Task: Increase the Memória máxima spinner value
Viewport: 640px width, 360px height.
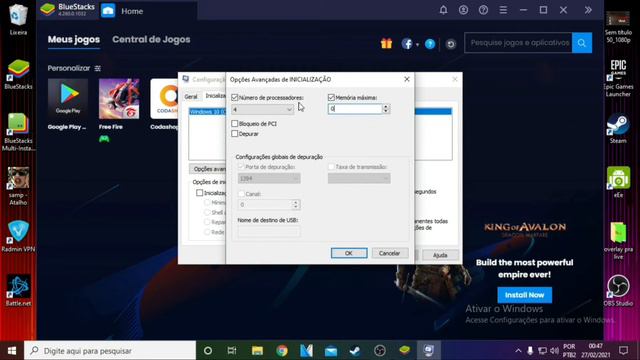Action: click(386, 106)
